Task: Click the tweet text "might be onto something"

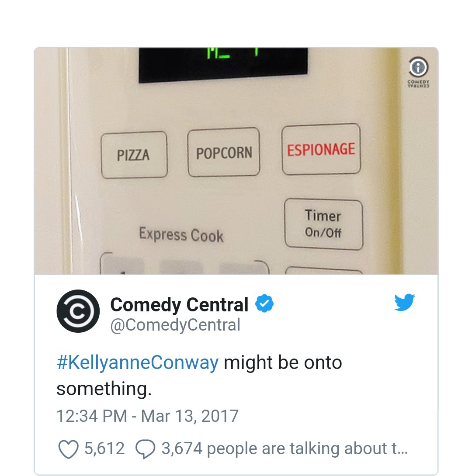Action: point(199,376)
